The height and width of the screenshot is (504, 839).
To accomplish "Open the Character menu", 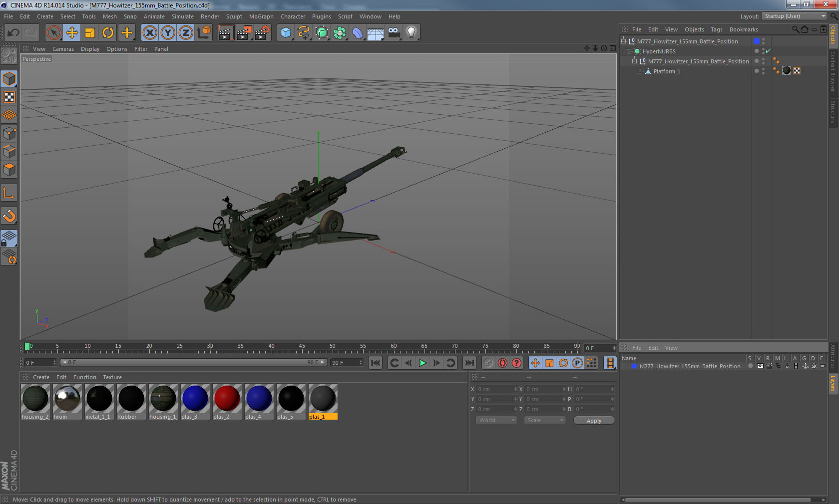I will coord(293,16).
